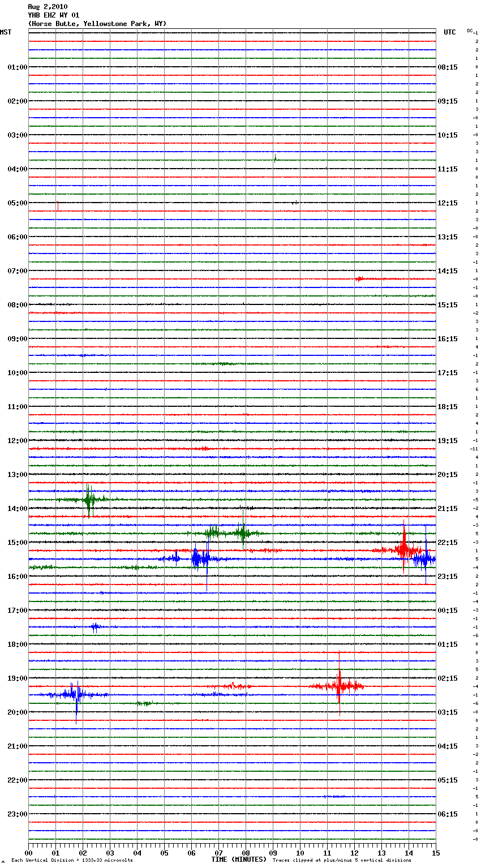
Task: Click the '03:00' MST hour label
Action: click(18, 135)
